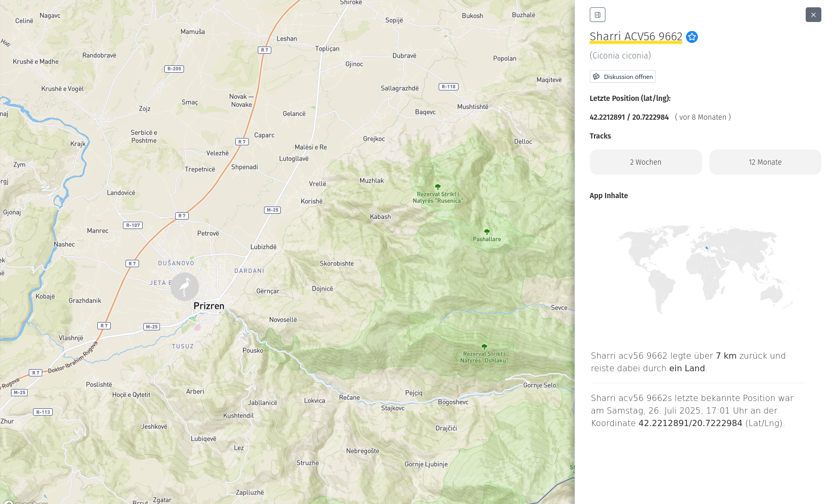Click the white stork marker on map

point(185,287)
